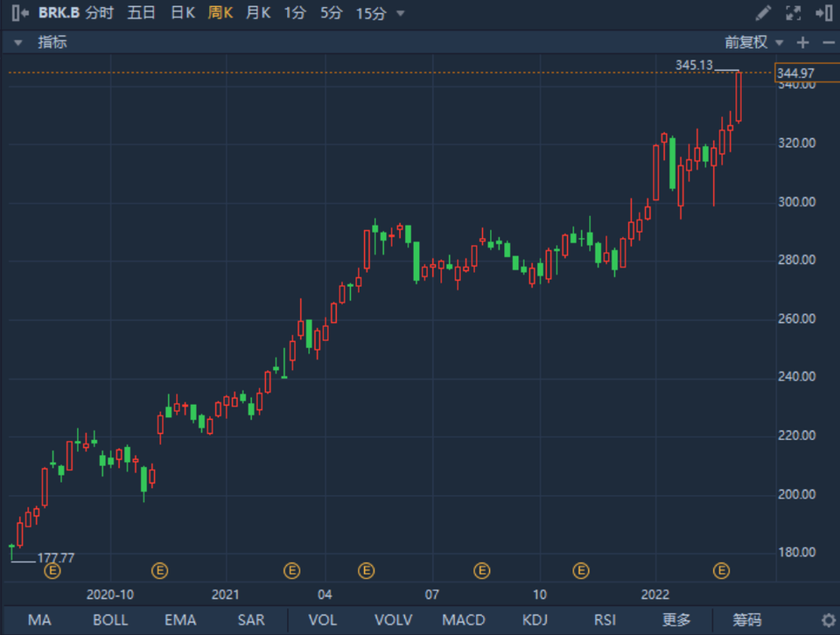Click the 更多 more indicators button
This screenshot has height=635, width=840.
pos(676,620)
